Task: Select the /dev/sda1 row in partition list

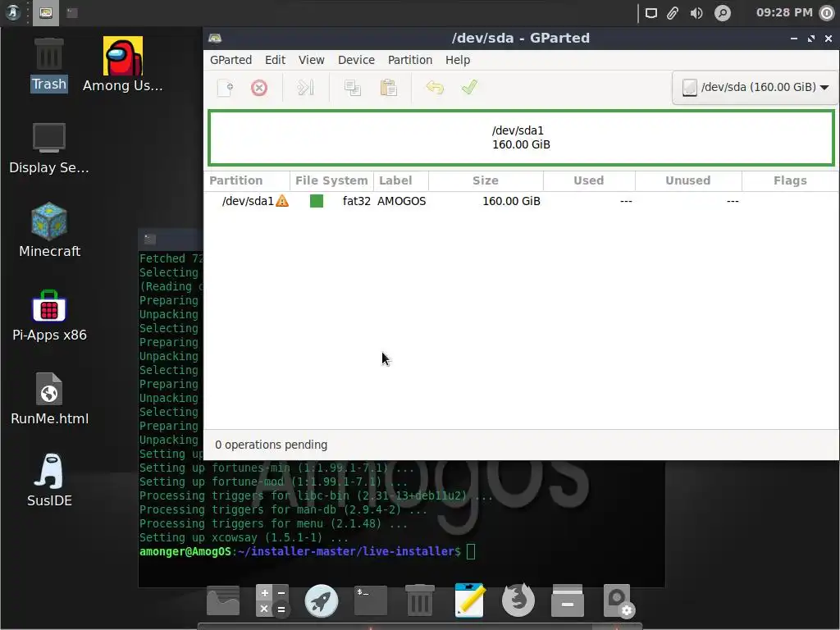Action: [521, 202]
